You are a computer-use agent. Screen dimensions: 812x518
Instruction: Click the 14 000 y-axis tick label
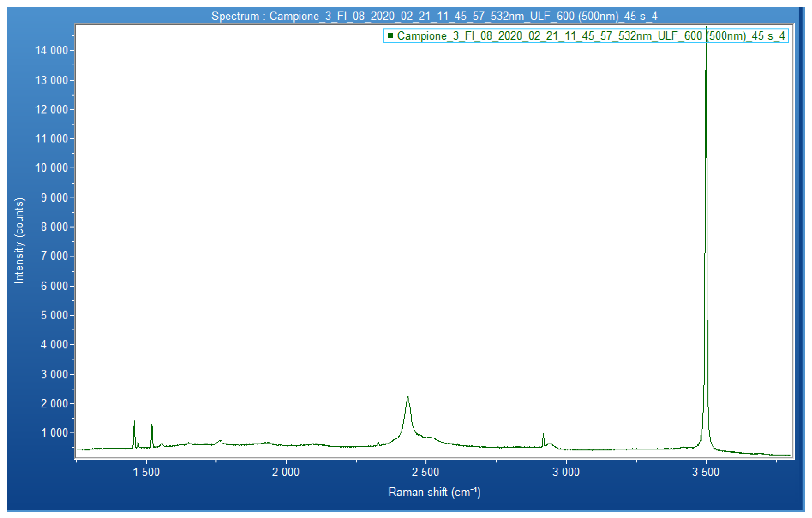(52, 50)
